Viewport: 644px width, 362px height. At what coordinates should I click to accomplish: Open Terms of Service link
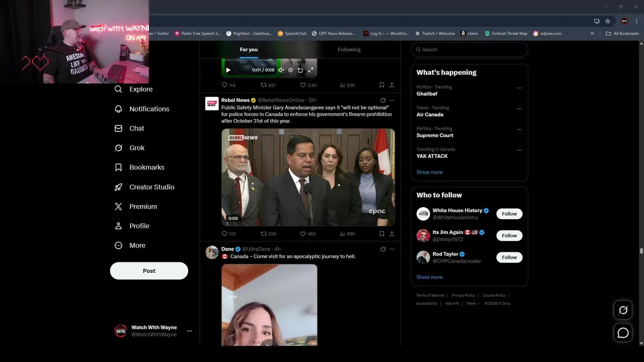pos(430,296)
